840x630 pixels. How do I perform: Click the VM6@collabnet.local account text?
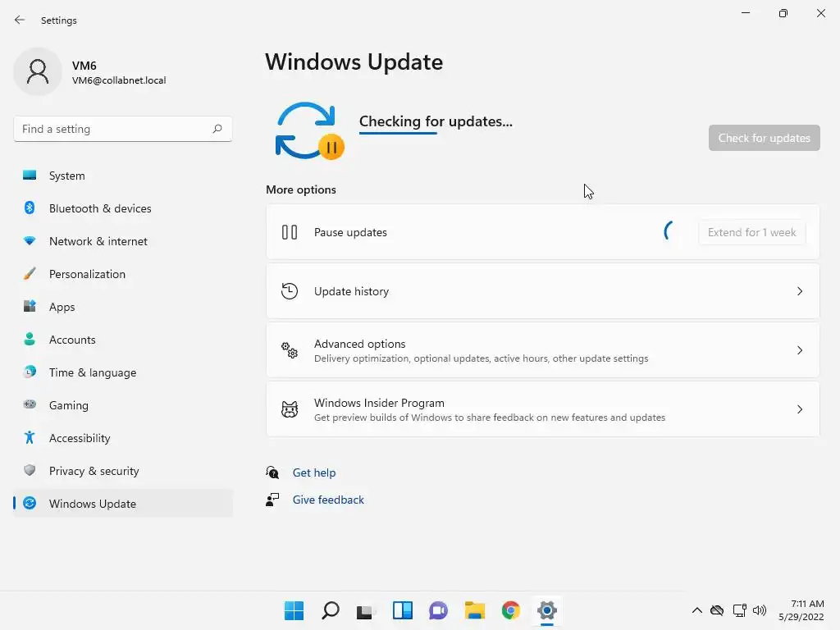(119, 80)
